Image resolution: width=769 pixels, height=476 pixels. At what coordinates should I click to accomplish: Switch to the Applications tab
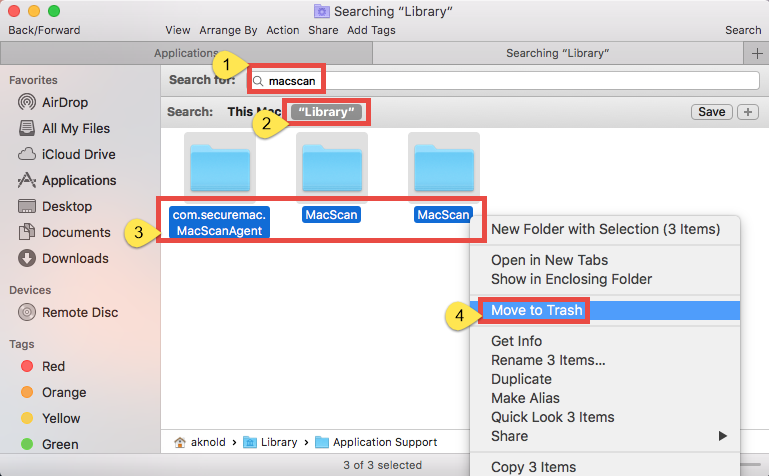(x=186, y=53)
